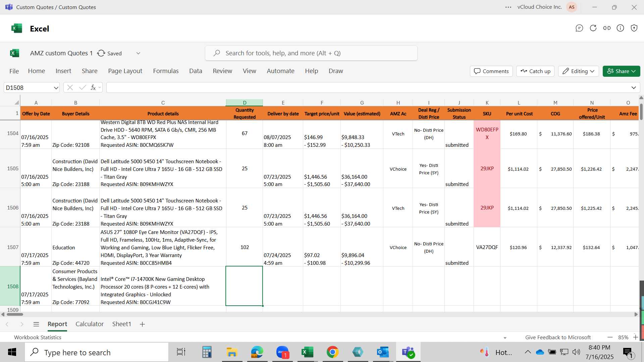This screenshot has height=362, width=644.
Task: Open the Help tab
Action: click(311, 71)
